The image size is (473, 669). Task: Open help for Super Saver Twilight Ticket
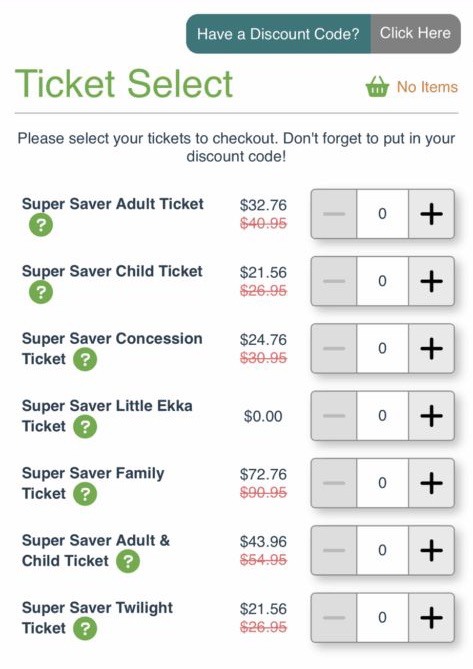pyautogui.click(x=85, y=628)
